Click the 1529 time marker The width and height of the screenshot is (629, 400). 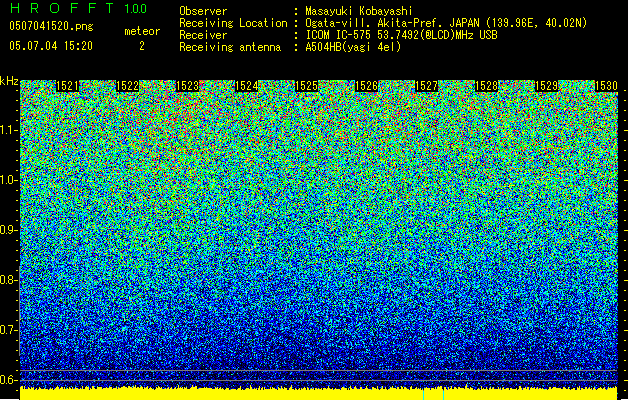tap(546, 86)
